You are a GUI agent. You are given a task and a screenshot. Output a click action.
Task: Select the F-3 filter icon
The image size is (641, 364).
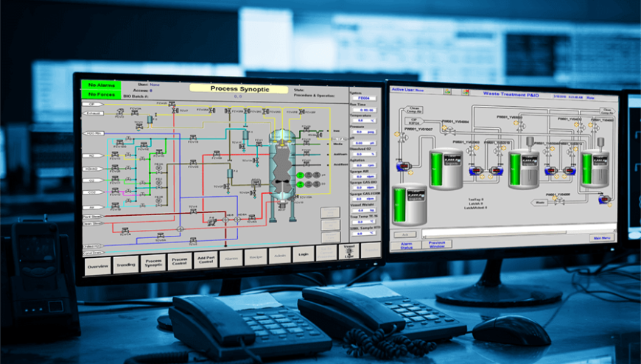150,119
